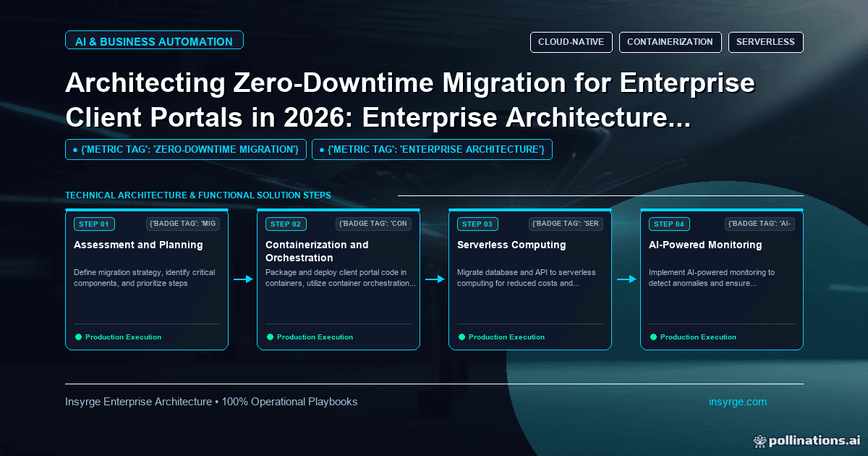Screen dimensions: 868x456
Task: Click the STEP 04 badge
Action: click(669, 224)
